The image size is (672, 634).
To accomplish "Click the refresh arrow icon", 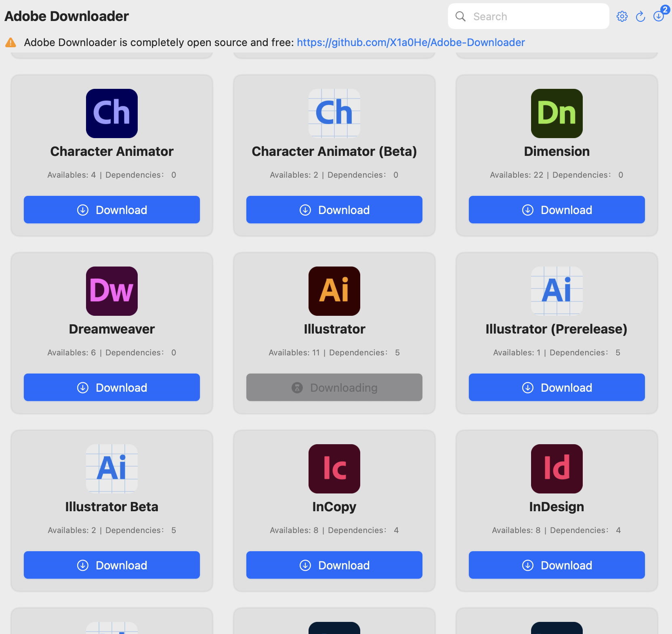I will pyautogui.click(x=640, y=17).
